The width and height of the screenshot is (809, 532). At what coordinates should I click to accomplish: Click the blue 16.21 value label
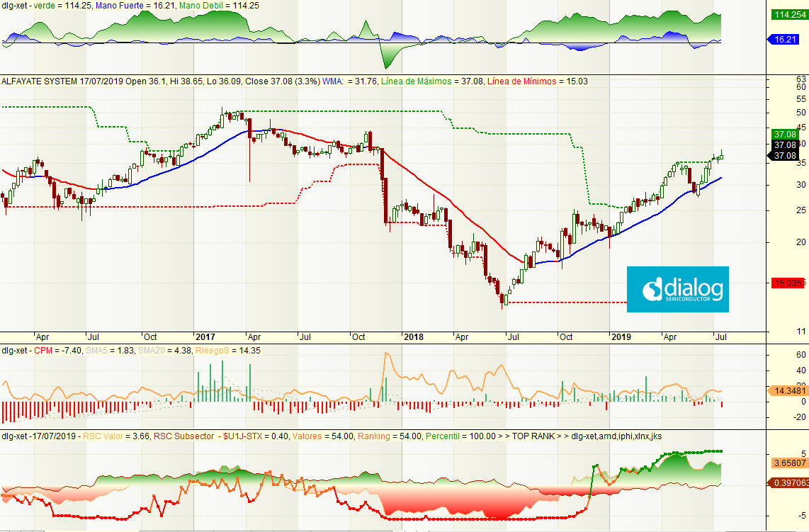coord(785,39)
